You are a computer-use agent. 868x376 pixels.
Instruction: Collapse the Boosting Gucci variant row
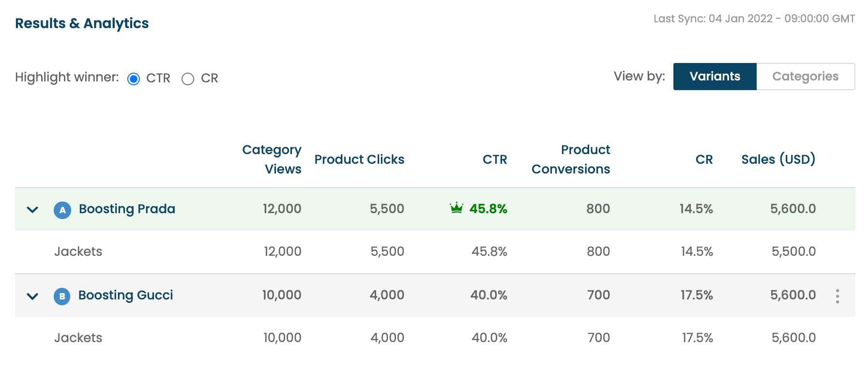tap(32, 296)
